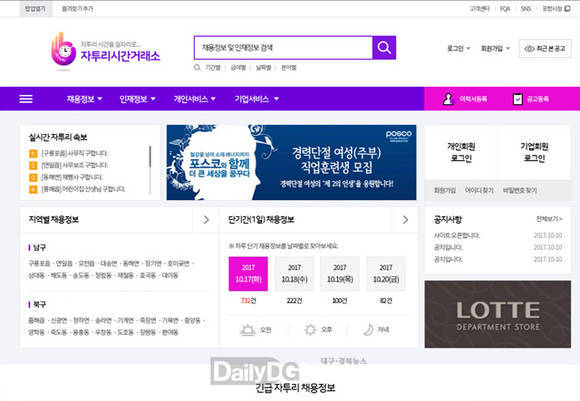Select the 2017 10.18(수) date tab
This screenshot has height=401, width=580.
point(294,273)
